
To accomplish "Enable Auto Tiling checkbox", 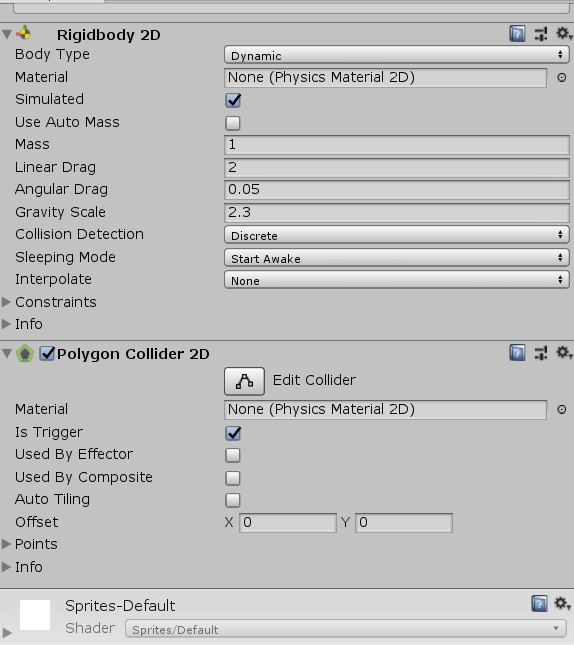I will click(233, 500).
